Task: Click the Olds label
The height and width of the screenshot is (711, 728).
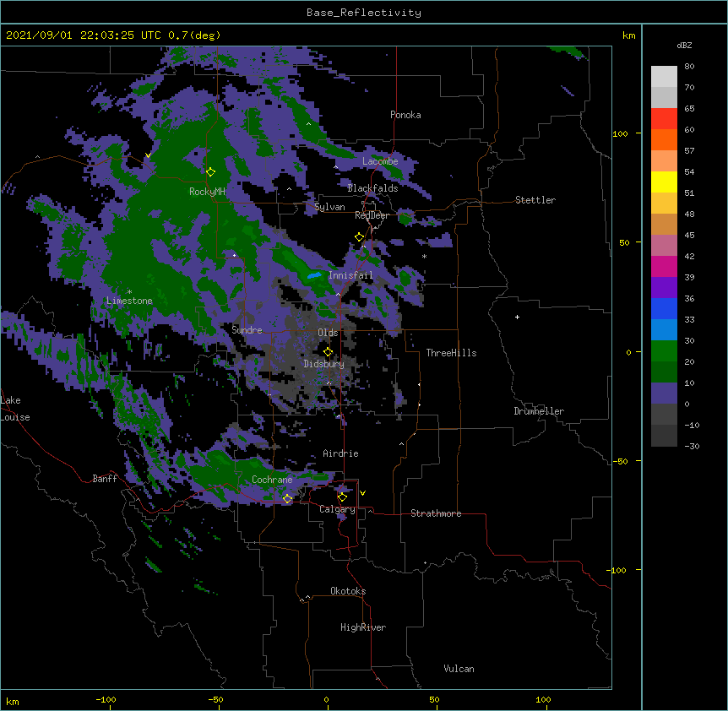Action: (328, 333)
